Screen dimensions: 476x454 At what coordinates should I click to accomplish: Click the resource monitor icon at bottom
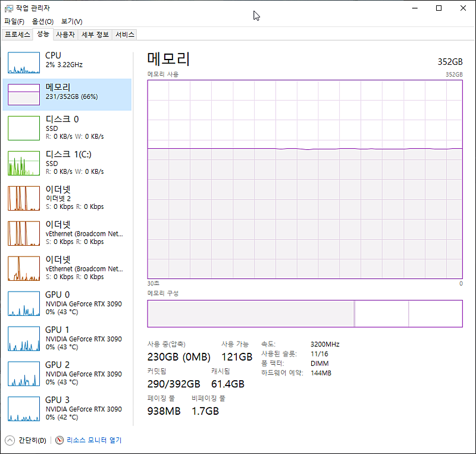(59, 440)
